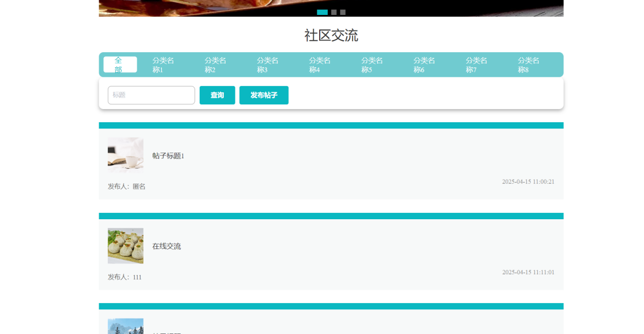Choose the 分类名称3 category tab

(x=267, y=65)
